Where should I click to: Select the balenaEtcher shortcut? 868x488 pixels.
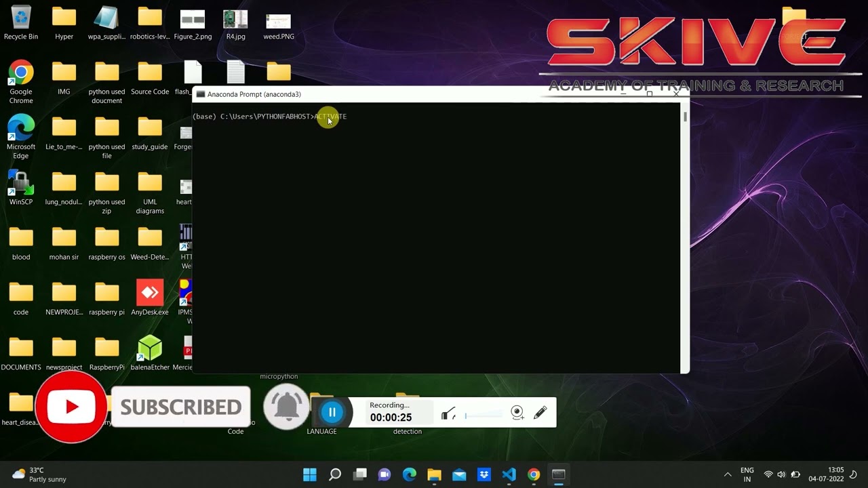point(150,353)
